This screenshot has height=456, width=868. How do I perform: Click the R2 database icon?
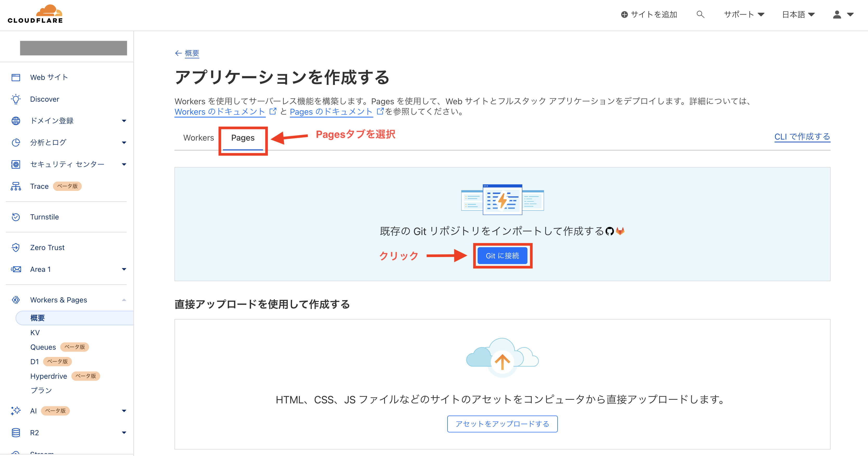(x=16, y=433)
